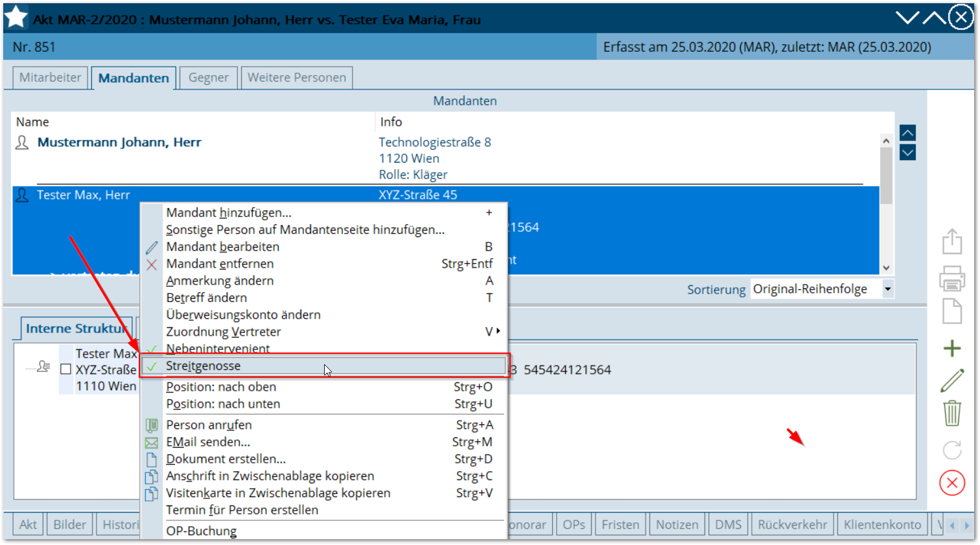
Task: Open the Rückverkehr bottom tab
Action: point(793,524)
